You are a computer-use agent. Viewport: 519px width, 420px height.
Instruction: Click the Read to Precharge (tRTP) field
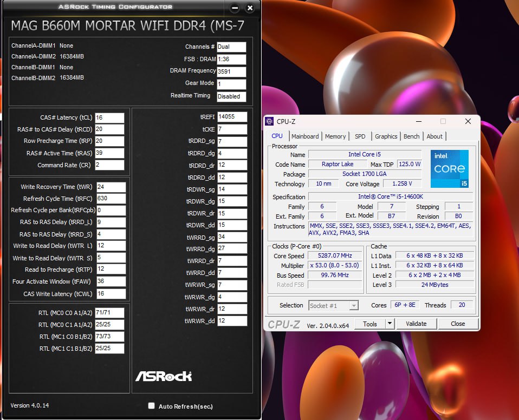(x=111, y=269)
